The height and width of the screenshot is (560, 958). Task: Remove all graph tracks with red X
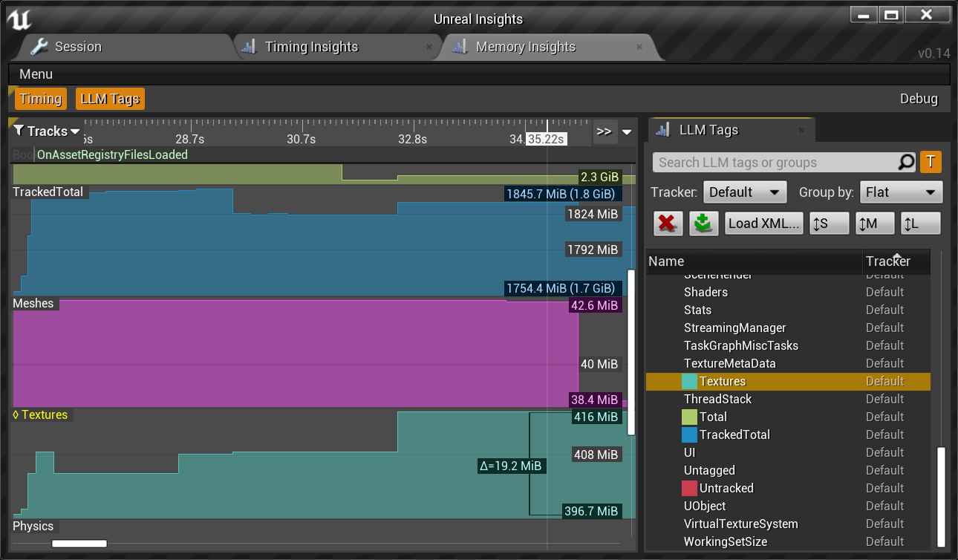coord(668,224)
